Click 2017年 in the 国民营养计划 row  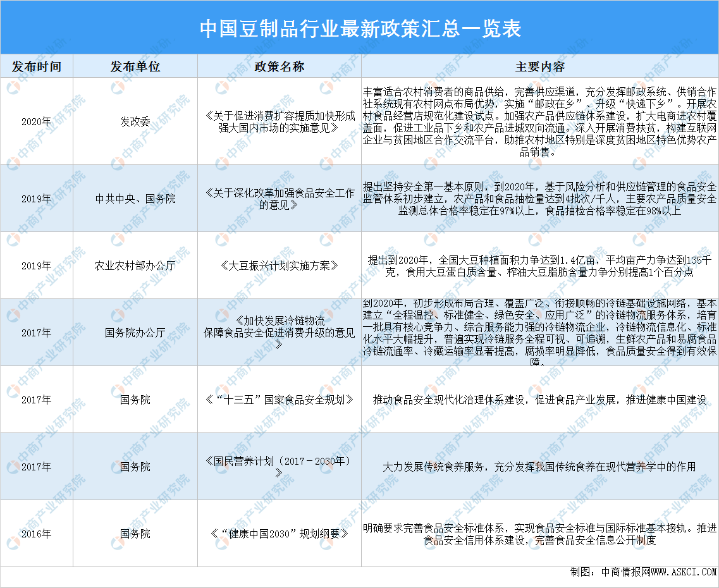point(37,466)
